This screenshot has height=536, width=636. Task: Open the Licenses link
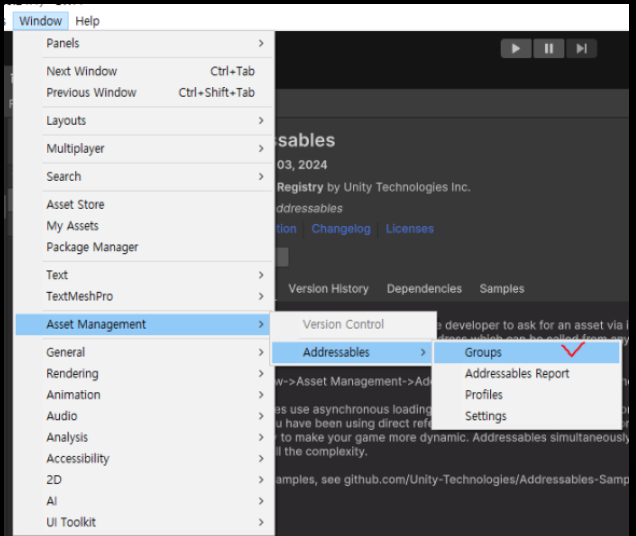[x=410, y=229]
